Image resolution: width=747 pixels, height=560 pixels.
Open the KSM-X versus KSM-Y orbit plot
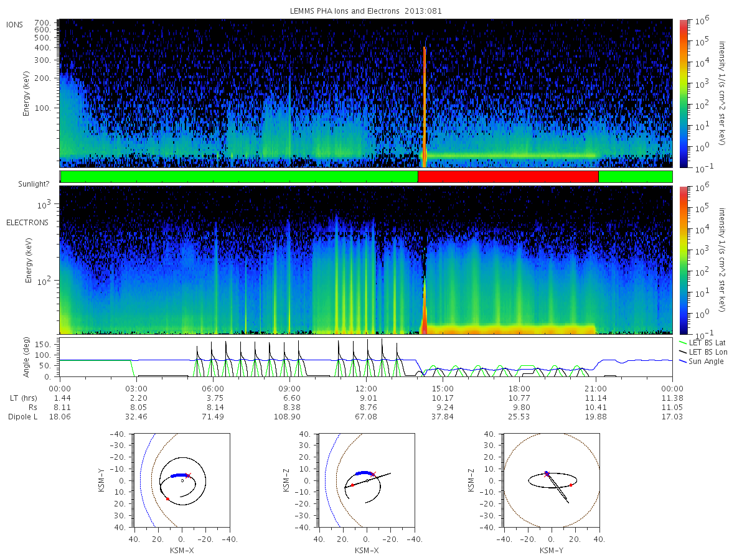181,480
